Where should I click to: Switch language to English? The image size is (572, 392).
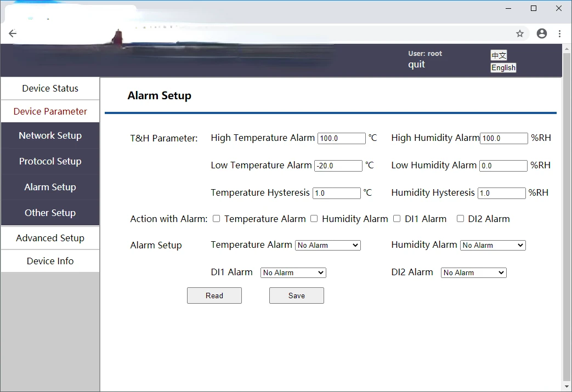tap(503, 68)
